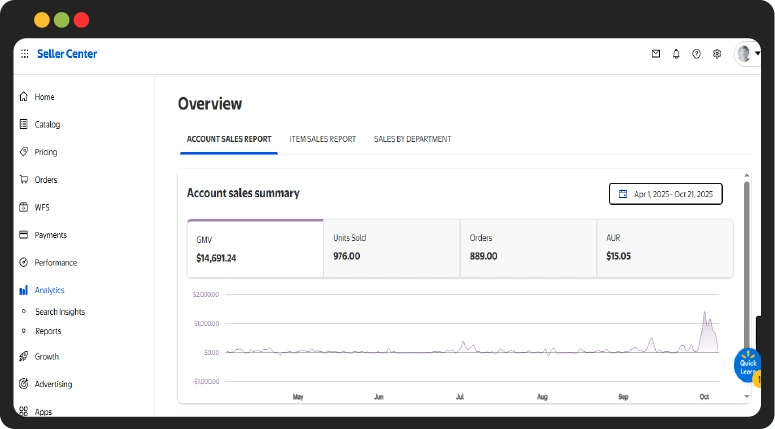Click the help question mark icon
The image size is (775, 429).
tap(696, 54)
